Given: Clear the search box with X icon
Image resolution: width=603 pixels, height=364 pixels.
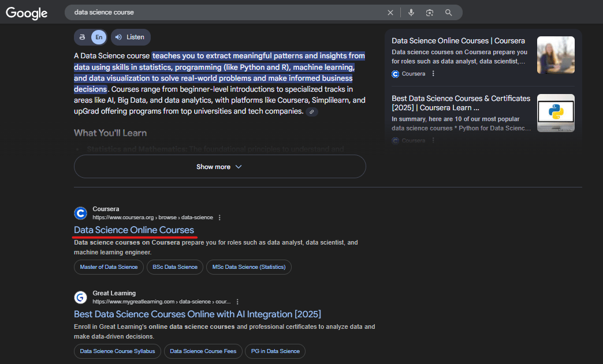Looking at the screenshot, I should point(390,13).
